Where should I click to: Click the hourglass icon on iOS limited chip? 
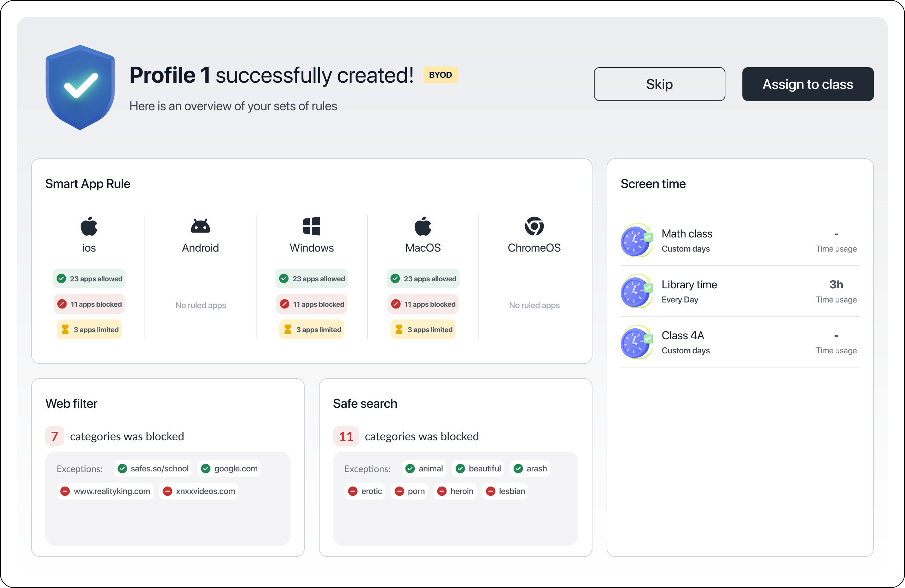pyautogui.click(x=65, y=330)
